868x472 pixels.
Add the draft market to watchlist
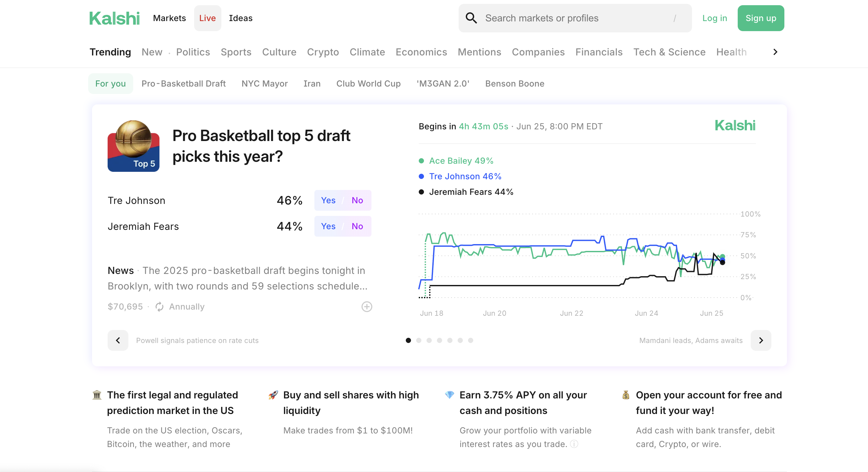(367, 307)
